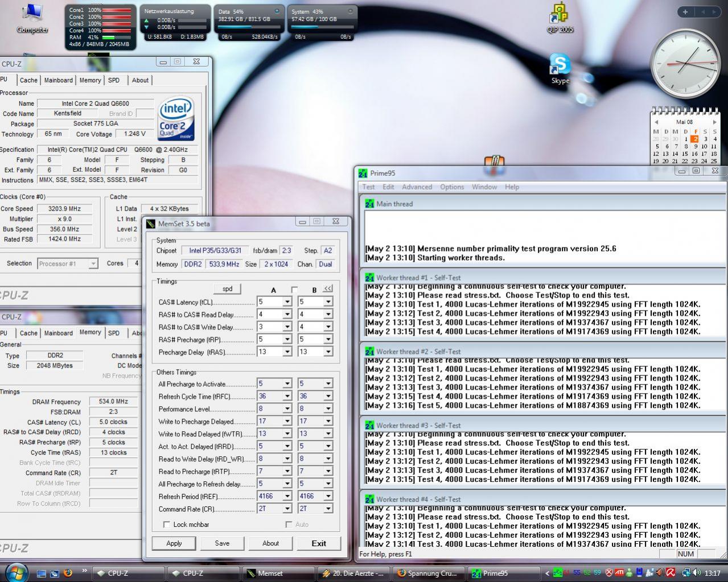Open Prime95 Window menu

[x=484, y=187]
